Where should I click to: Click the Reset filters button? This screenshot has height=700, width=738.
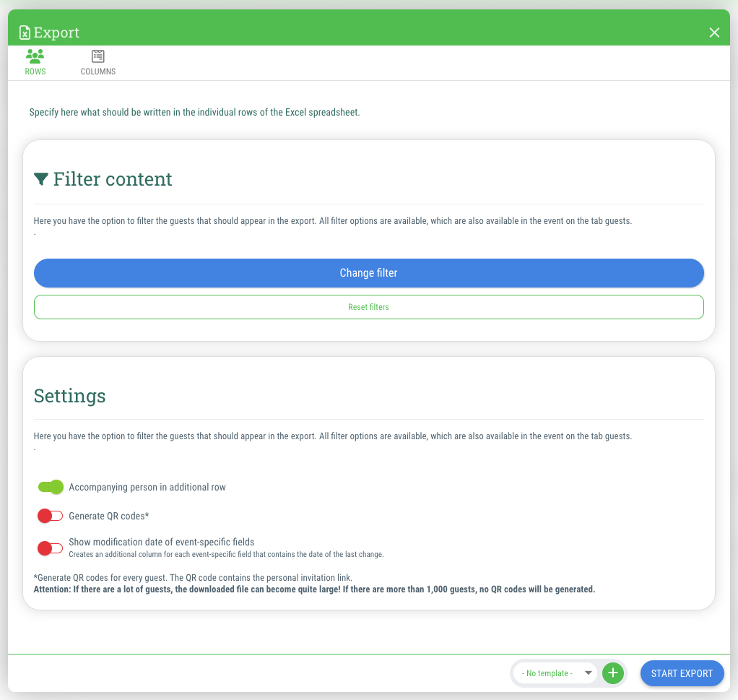pyautogui.click(x=368, y=307)
